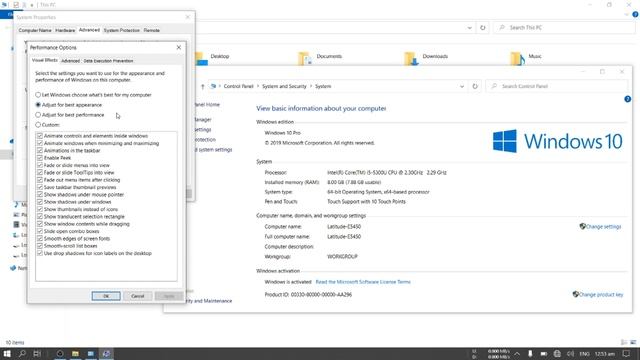Switch to Remote tab in System Properties
640x360 pixels.
(x=151, y=30)
